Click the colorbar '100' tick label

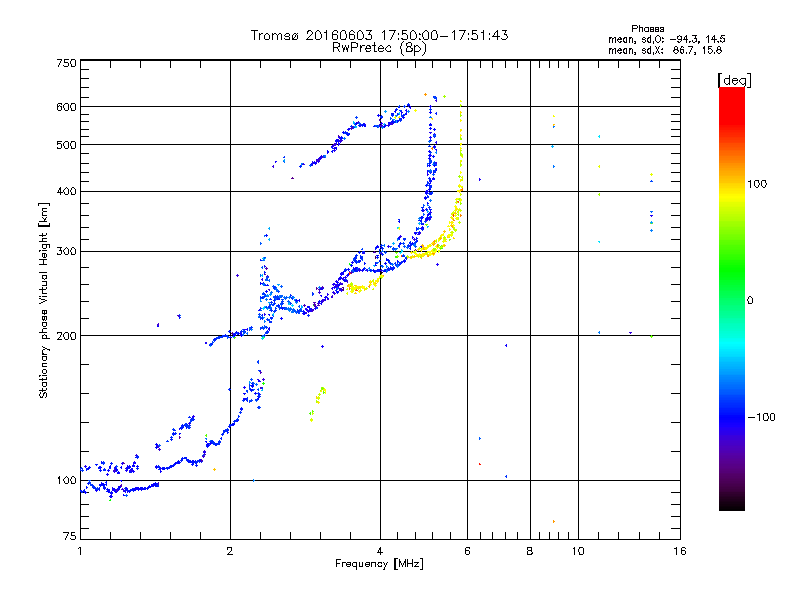pyautogui.click(x=757, y=184)
